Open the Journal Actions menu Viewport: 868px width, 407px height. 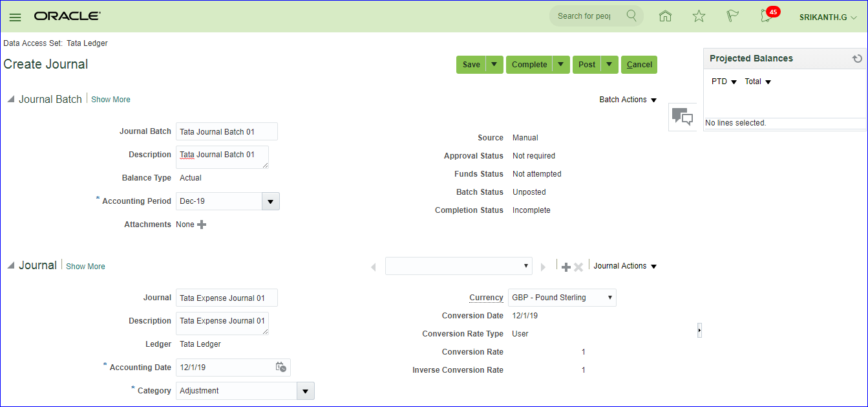tap(624, 266)
